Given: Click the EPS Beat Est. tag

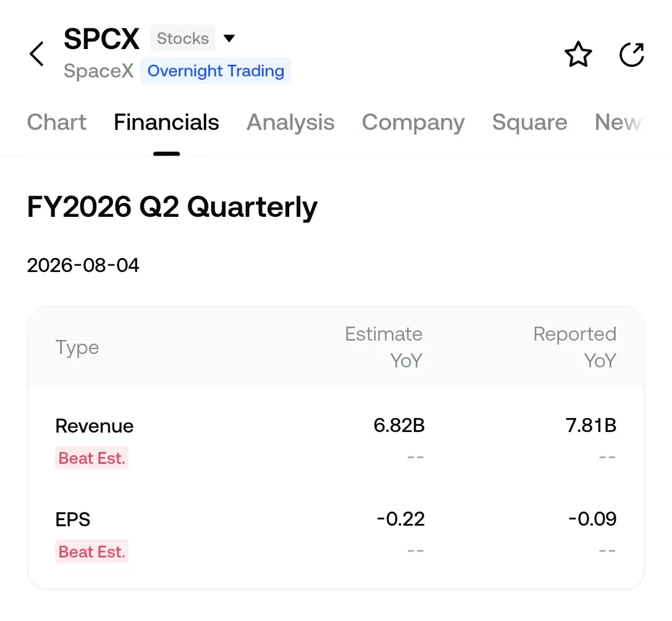Looking at the screenshot, I should coord(92,551).
